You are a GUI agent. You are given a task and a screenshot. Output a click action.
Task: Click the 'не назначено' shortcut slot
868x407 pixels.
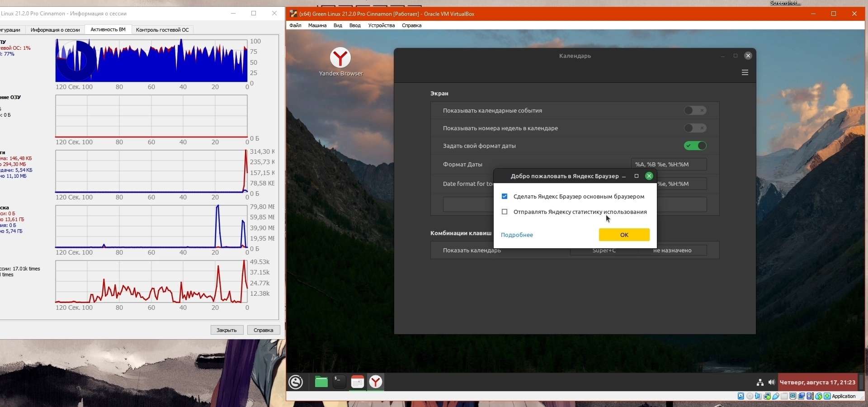point(672,250)
